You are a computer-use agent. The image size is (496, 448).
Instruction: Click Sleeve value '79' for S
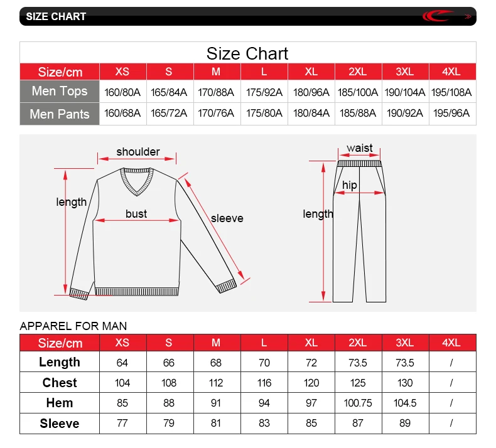169,423
